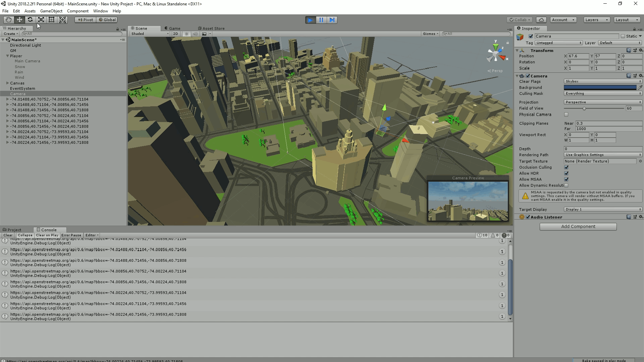This screenshot has width=644, height=362.
Task: Open Camera component preset icon
Action: [x=635, y=76]
